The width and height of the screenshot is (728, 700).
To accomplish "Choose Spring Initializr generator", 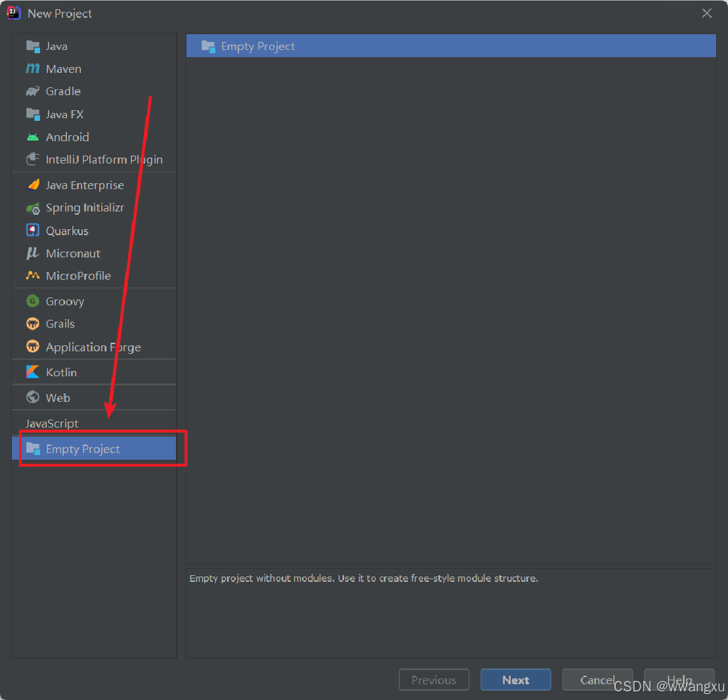I will coord(95,208).
